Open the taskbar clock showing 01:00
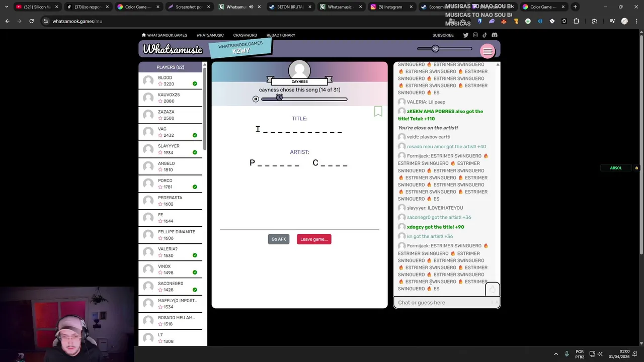644x362 pixels. [619, 354]
